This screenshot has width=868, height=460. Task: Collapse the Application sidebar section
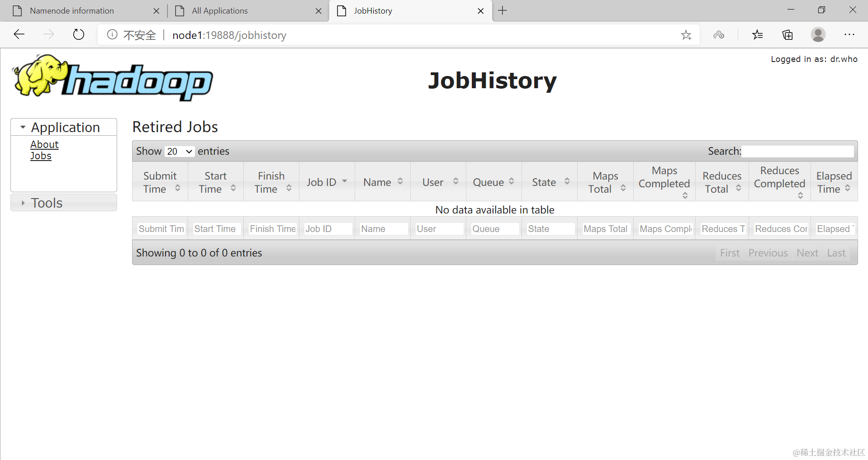click(23, 127)
